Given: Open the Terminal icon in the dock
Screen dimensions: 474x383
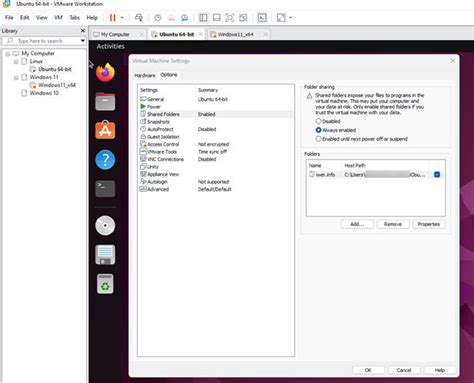Looking at the screenshot, I should [x=105, y=189].
